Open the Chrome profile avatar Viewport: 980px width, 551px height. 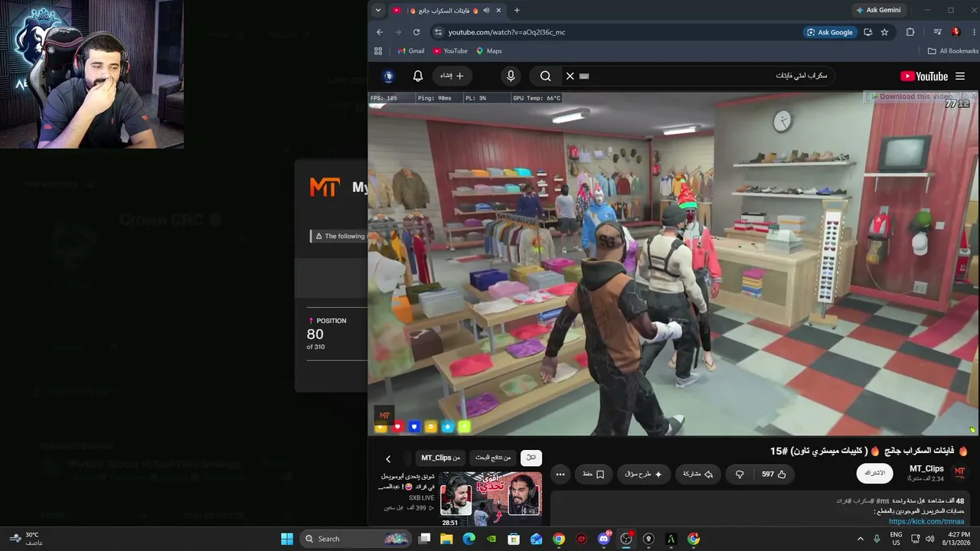point(955,32)
